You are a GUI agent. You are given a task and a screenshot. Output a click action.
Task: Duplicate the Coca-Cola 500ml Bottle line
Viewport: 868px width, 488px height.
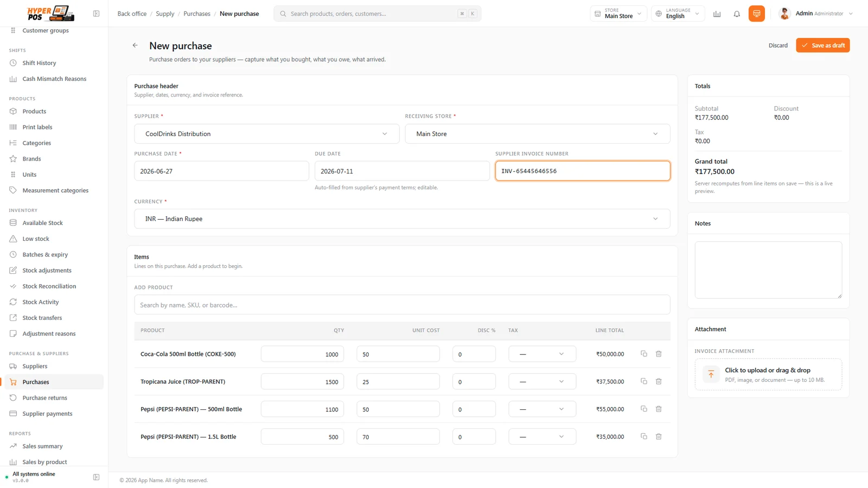pos(644,354)
